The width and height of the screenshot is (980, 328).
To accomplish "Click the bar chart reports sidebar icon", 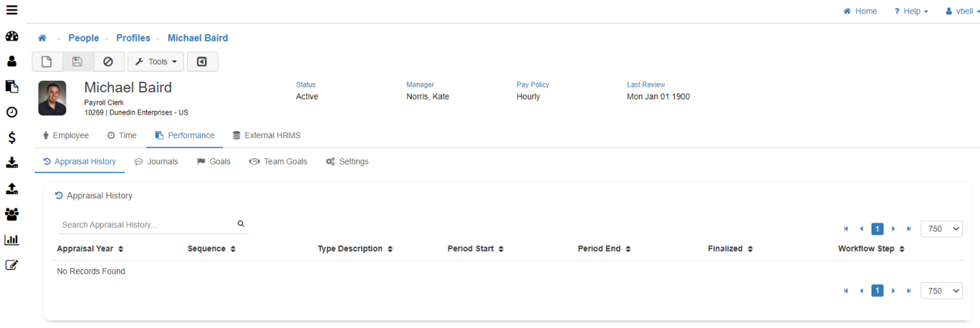I will [11, 240].
